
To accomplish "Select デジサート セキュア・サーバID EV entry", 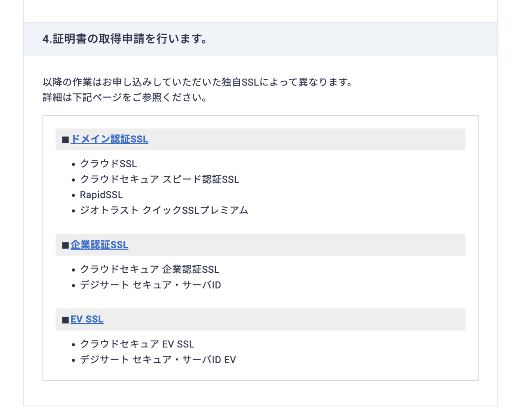I will (x=158, y=360).
